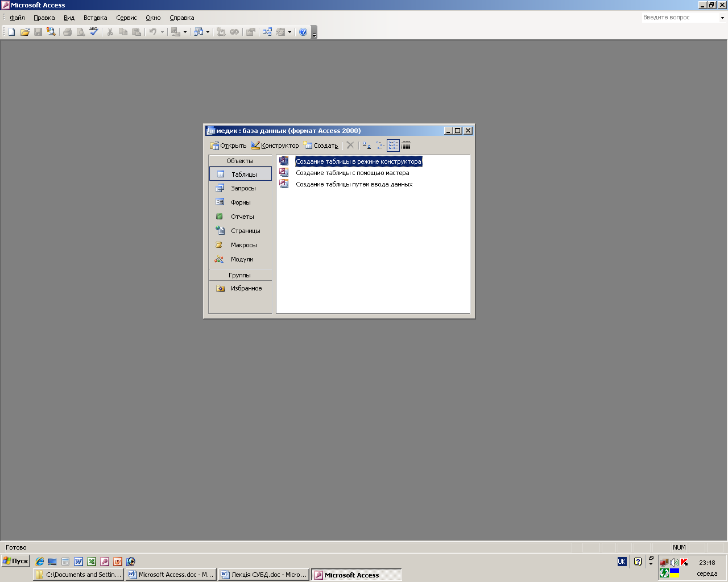The image size is (728, 582).
Task: Click the Print icon in the toolbar
Action: (67, 32)
